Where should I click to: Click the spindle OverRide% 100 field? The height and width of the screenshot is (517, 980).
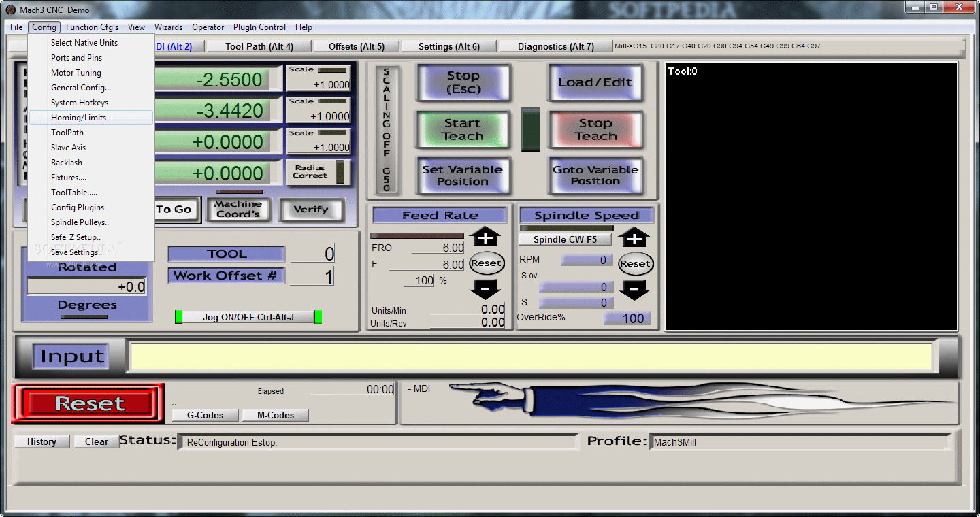627,318
